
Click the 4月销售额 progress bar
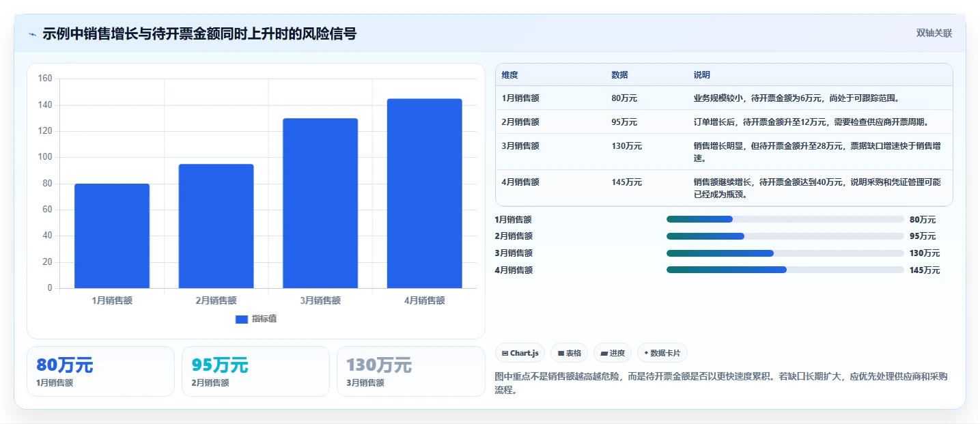click(785, 270)
